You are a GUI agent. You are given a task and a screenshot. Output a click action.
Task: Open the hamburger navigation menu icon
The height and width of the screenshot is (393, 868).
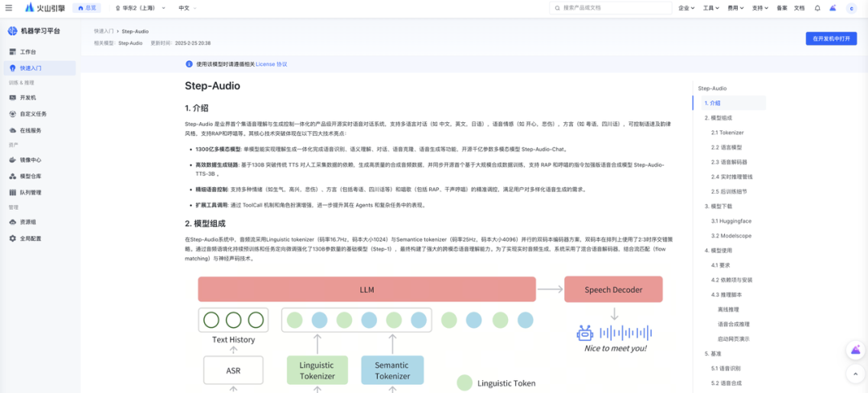(8, 8)
